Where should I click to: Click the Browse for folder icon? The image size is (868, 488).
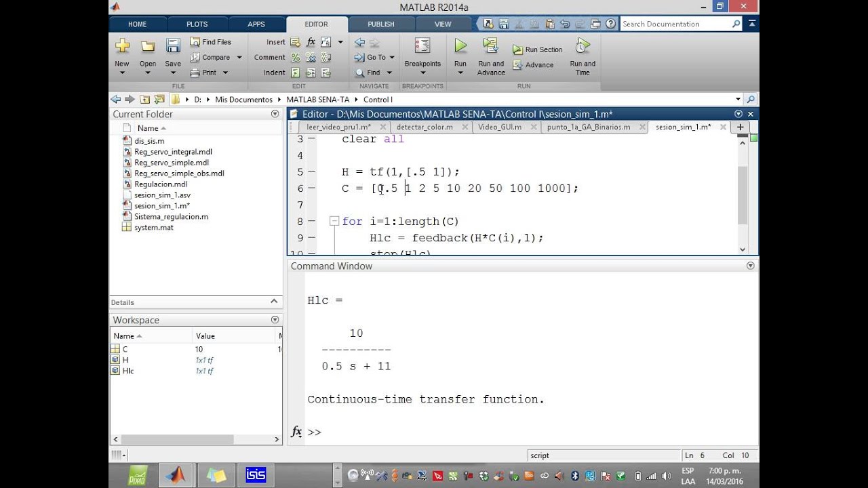pyautogui.click(x=159, y=99)
